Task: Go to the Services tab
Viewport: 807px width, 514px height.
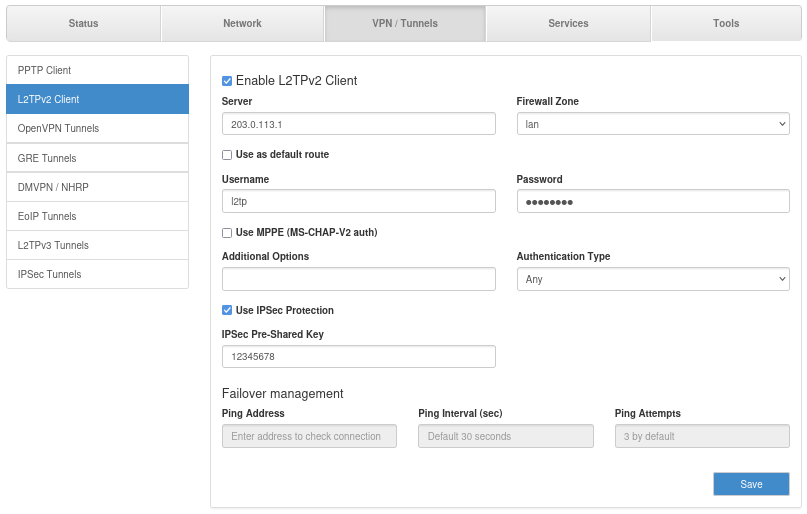Action: coord(568,23)
